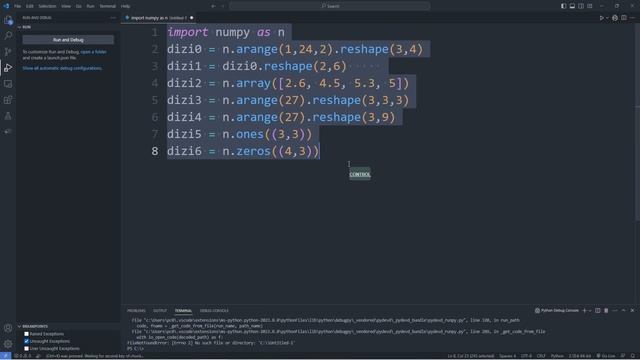Viewport: 640px width, 360px height.
Task: Click the CRLF end of line status item
Action: 541,356
